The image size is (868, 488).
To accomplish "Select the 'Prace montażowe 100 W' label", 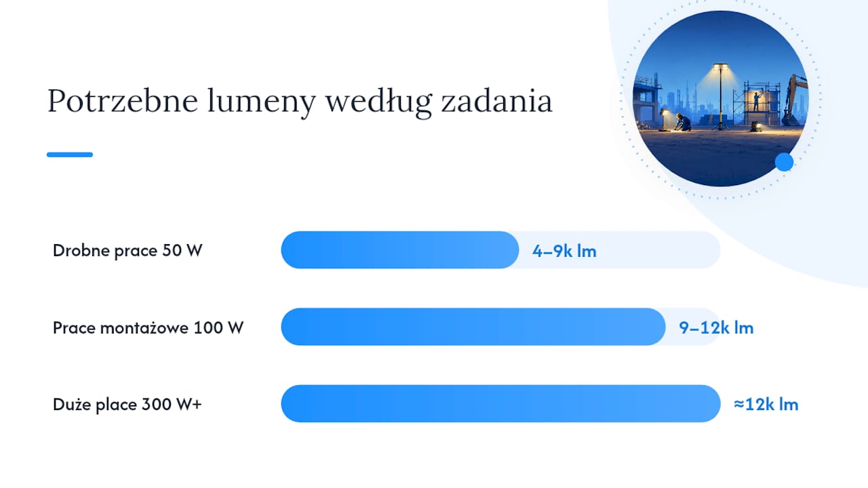I will tap(148, 328).
